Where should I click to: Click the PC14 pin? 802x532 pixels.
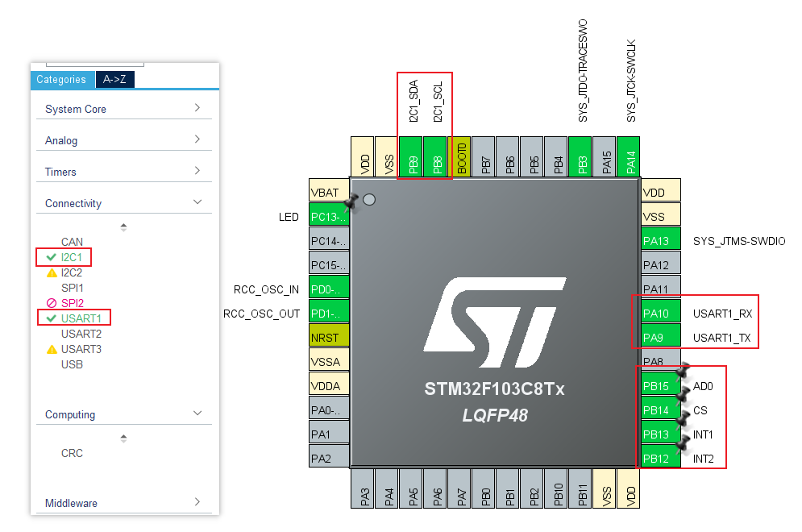[x=329, y=238]
